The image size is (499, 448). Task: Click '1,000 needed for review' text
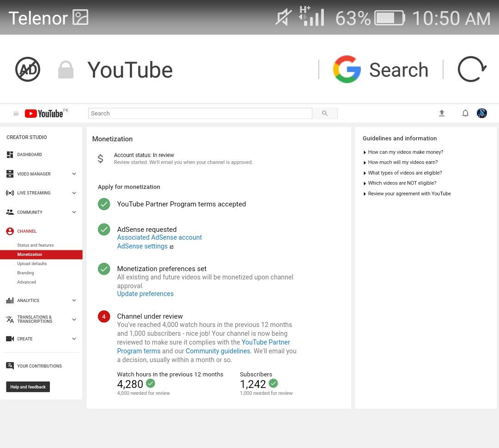pyautogui.click(x=266, y=394)
